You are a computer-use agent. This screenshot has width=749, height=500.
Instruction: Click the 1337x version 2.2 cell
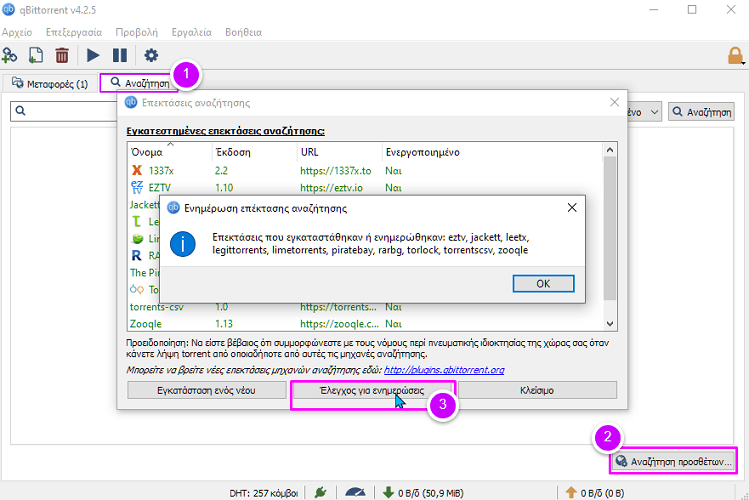(x=222, y=170)
